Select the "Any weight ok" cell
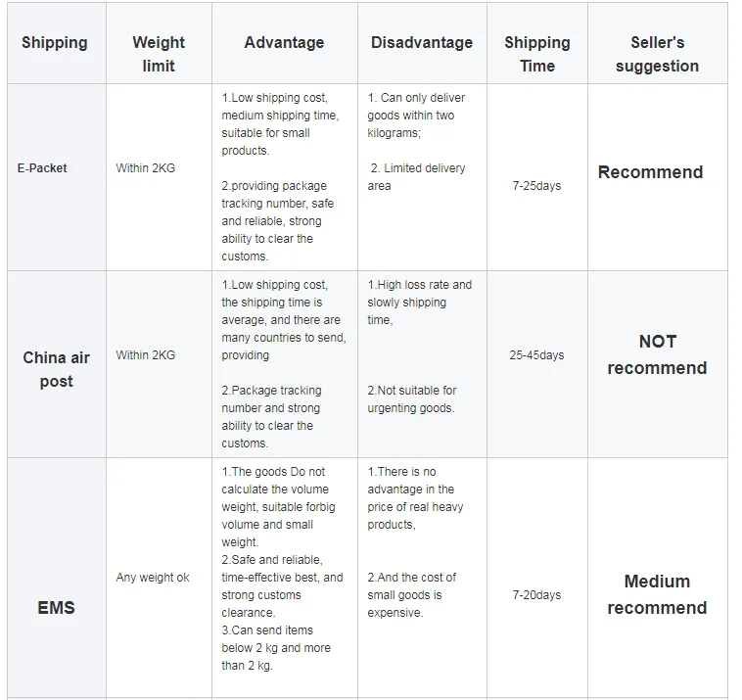Viewport: 742px width, 700px height. click(x=153, y=578)
